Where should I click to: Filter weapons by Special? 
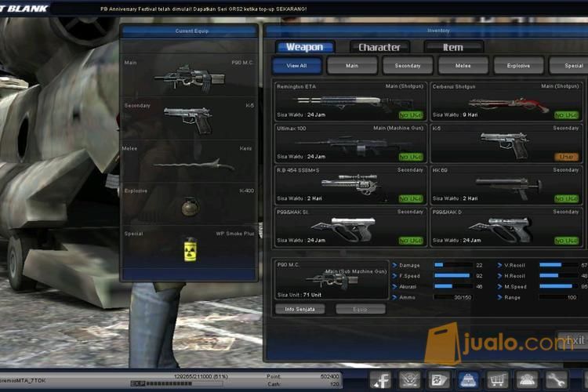click(570, 66)
